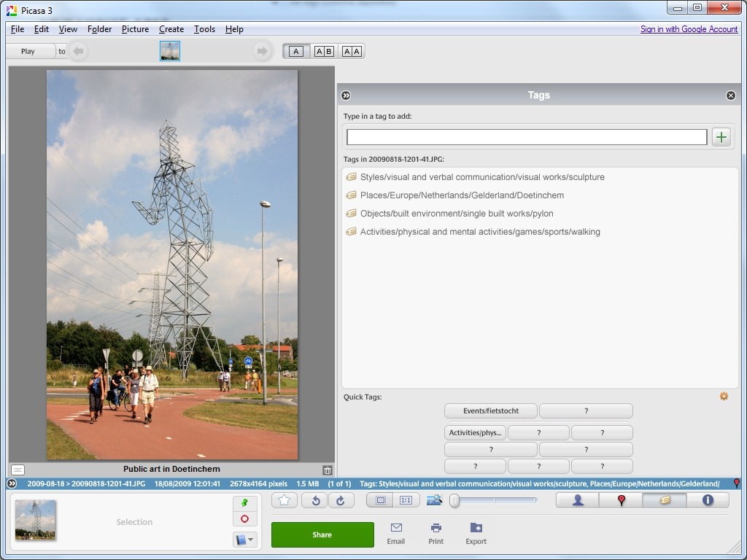Screen dimensions: 747x560
Task: Show the photo Properties info panel
Action: (707, 500)
